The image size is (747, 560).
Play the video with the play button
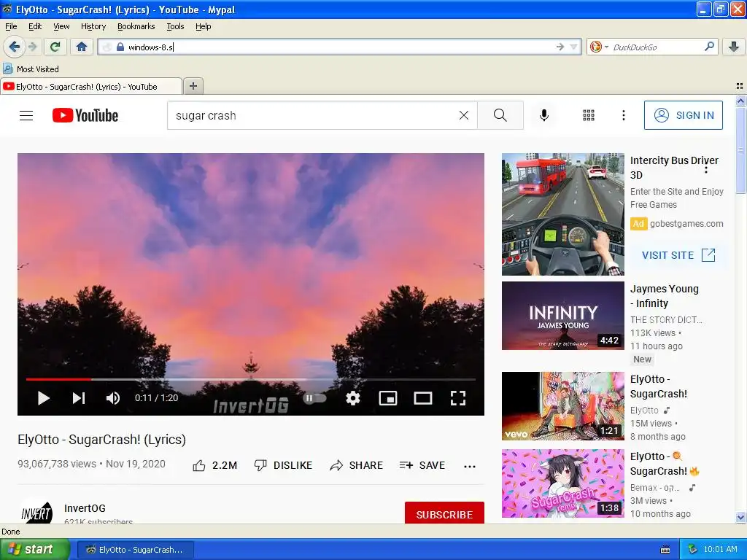pos(43,398)
